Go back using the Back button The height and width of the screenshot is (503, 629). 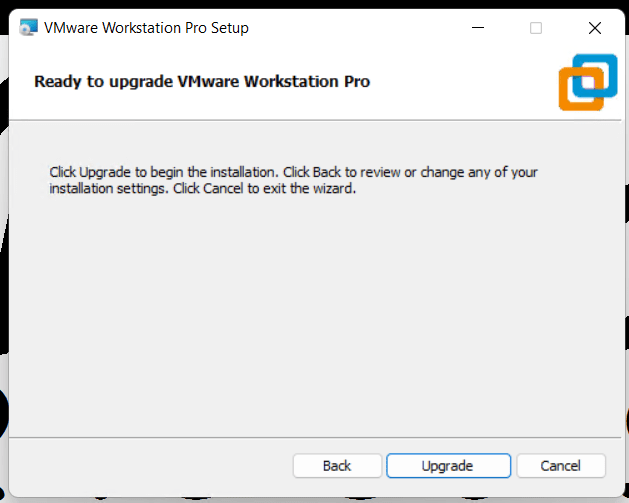[x=337, y=466]
